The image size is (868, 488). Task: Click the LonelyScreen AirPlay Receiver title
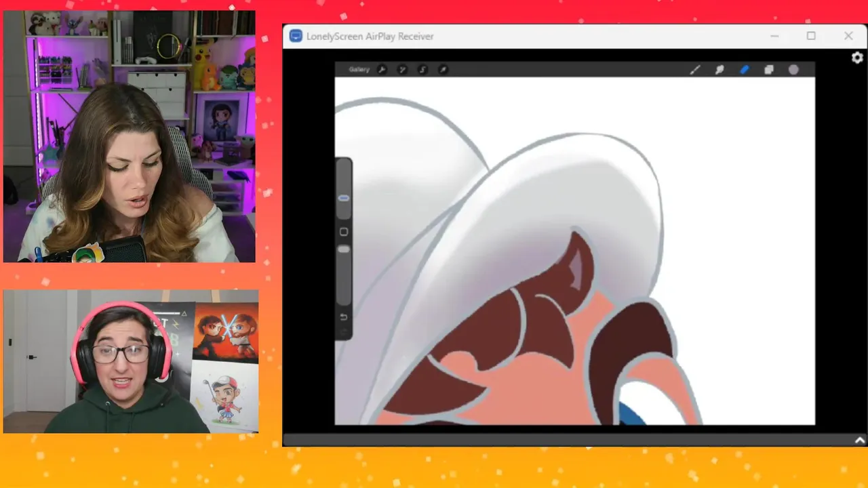point(370,37)
